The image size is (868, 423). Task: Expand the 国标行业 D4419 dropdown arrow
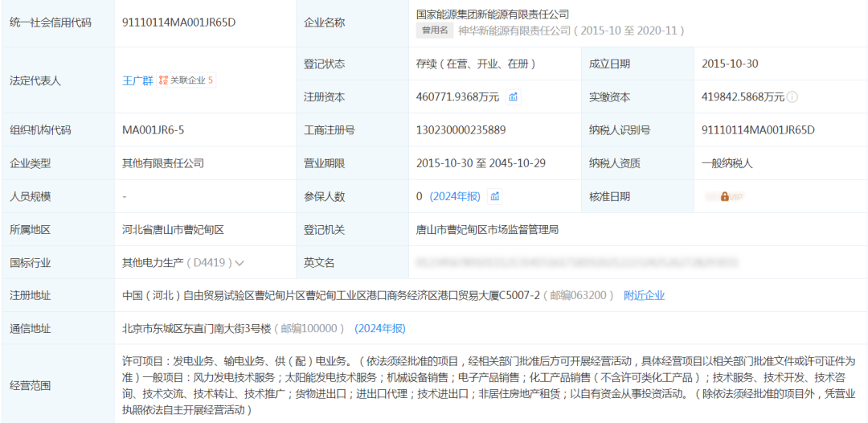[x=240, y=263]
